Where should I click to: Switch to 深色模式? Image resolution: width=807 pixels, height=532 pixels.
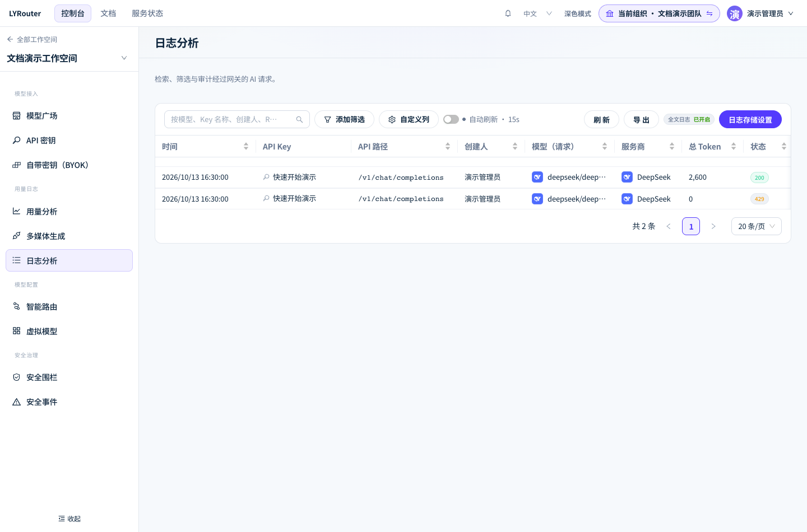[x=578, y=13]
